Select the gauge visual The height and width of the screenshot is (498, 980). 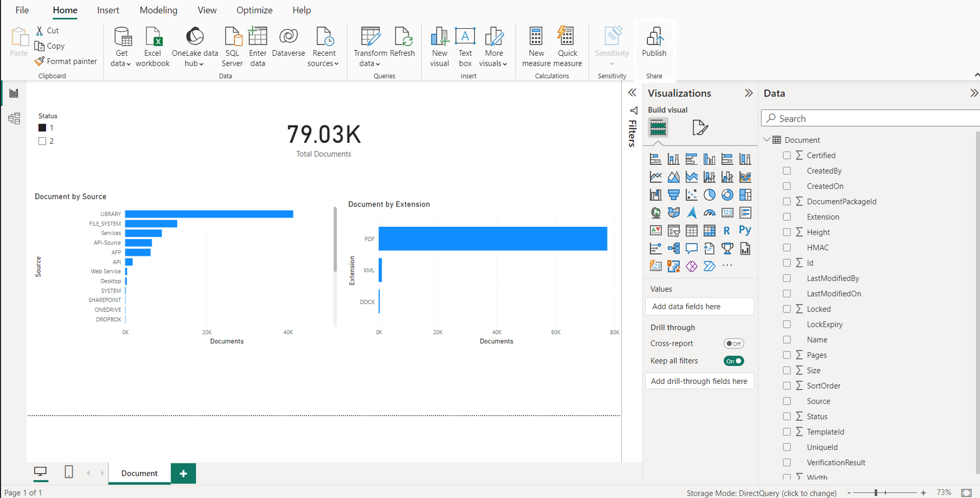[x=709, y=213]
